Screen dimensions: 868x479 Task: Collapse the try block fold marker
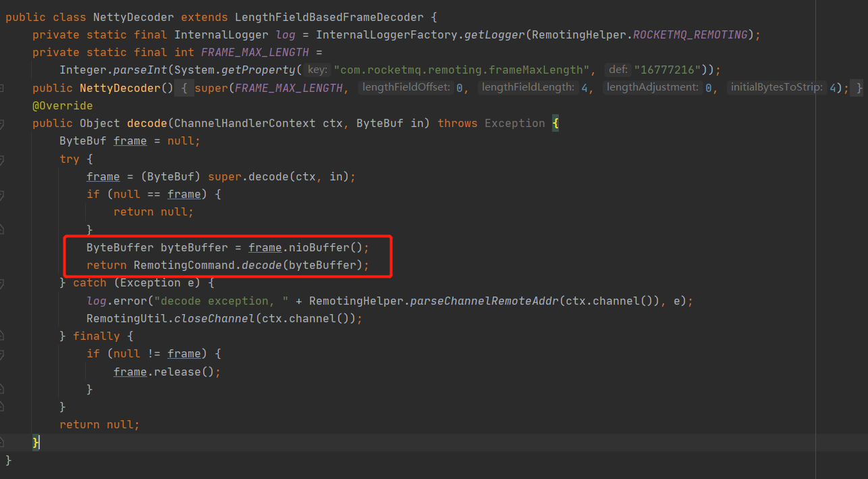point(2,160)
